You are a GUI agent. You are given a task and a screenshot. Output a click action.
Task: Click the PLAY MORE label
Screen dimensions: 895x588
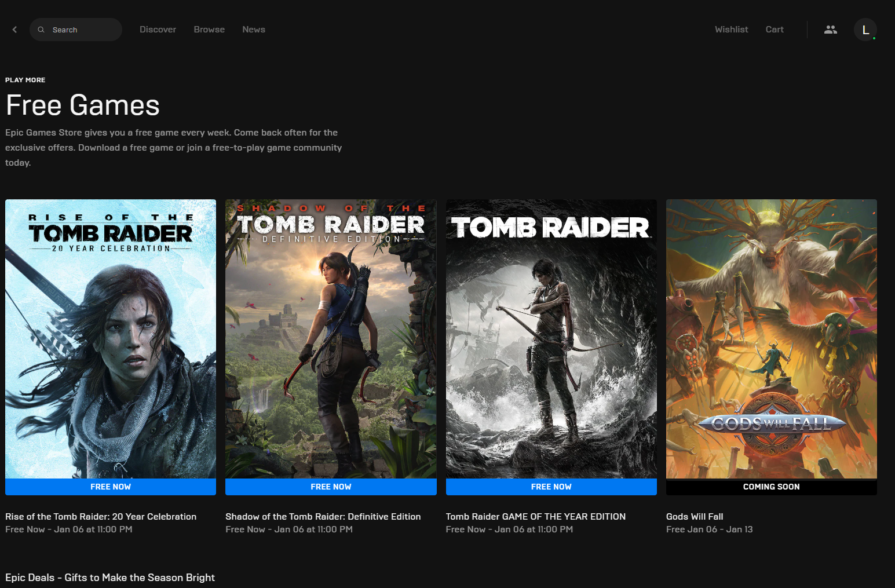click(25, 80)
